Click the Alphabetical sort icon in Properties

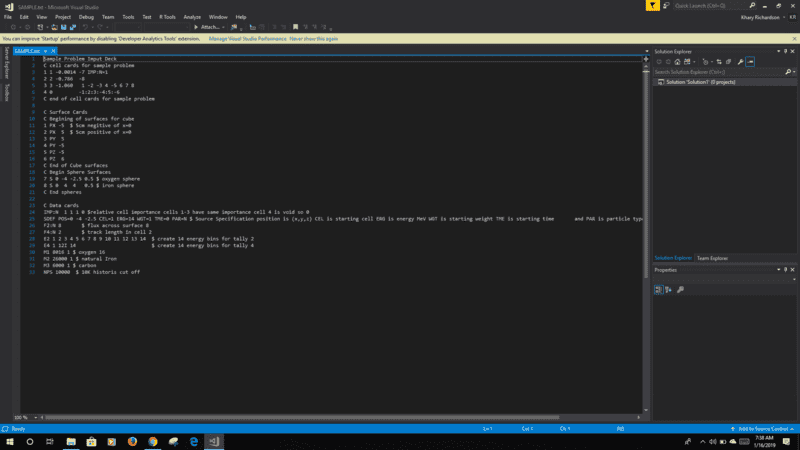tap(668, 290)
